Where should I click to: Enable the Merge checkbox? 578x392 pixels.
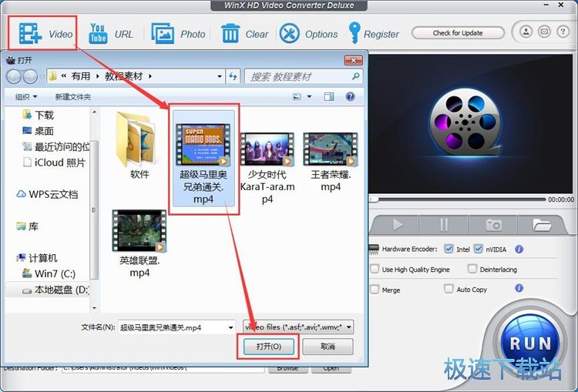(375, 290)
